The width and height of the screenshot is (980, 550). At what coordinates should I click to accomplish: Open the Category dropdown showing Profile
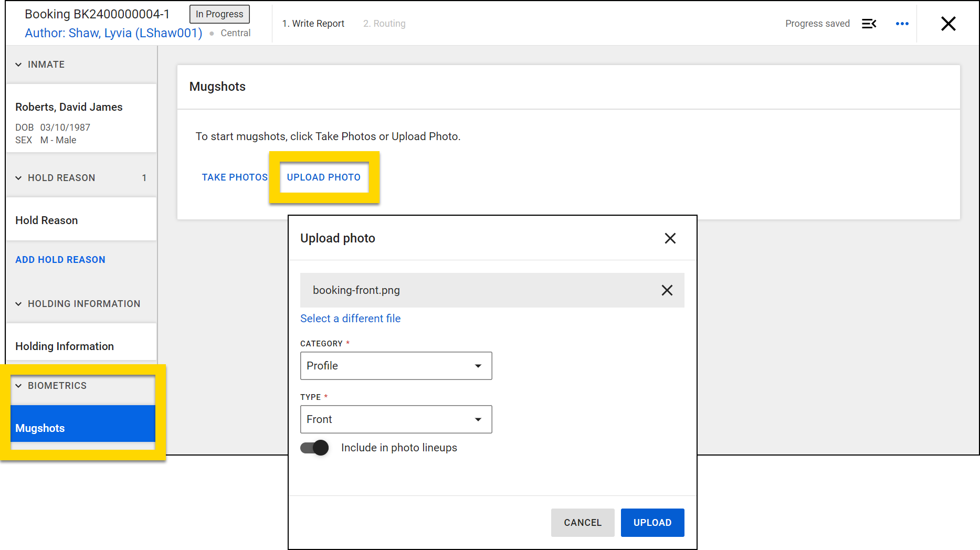coord(396,366)
